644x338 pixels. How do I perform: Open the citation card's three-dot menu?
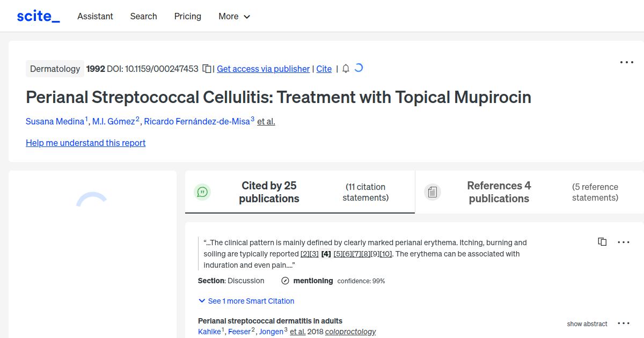623,241
